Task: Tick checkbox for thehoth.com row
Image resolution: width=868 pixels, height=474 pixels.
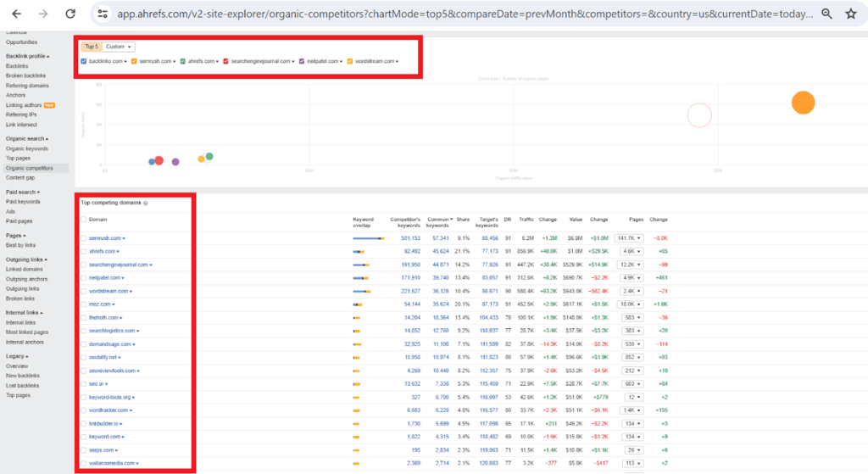Action: click(x=84, y=318)
